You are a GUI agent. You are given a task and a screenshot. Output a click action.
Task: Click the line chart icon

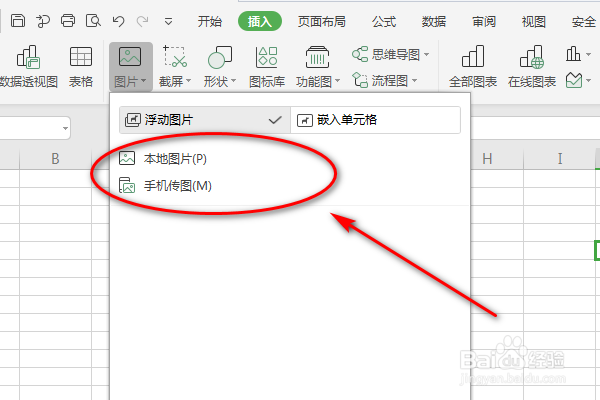574,80
